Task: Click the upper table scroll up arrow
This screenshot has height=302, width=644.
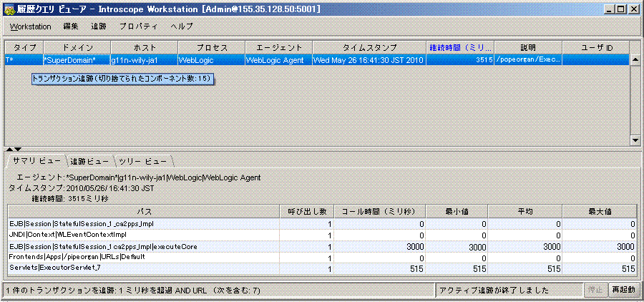Action: [x=635, y=60]
